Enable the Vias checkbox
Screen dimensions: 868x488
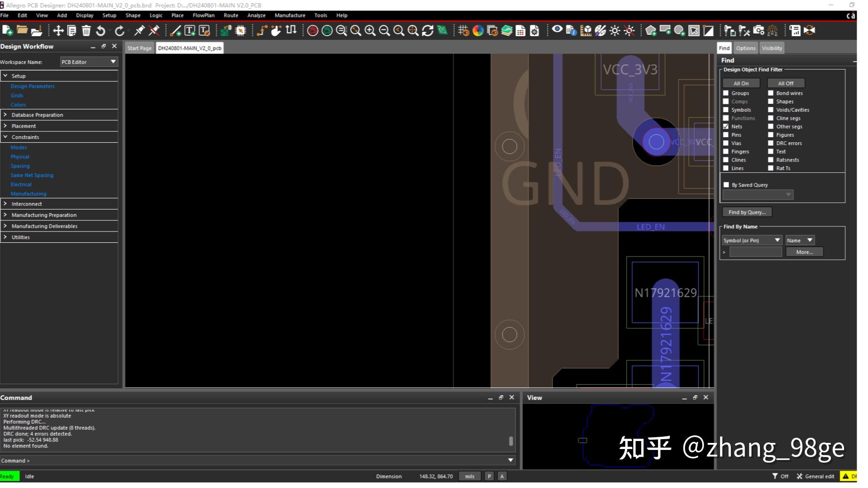point(726,143)
